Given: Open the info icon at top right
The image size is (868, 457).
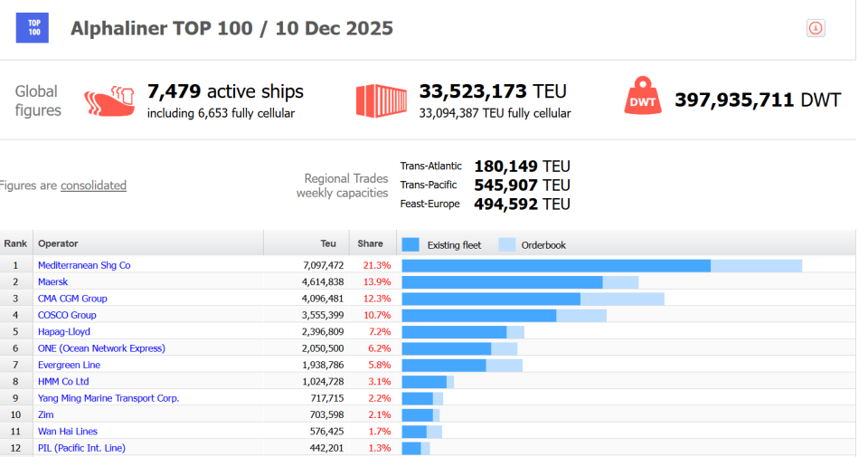Looking at the screenshot, I should (816, 28).
